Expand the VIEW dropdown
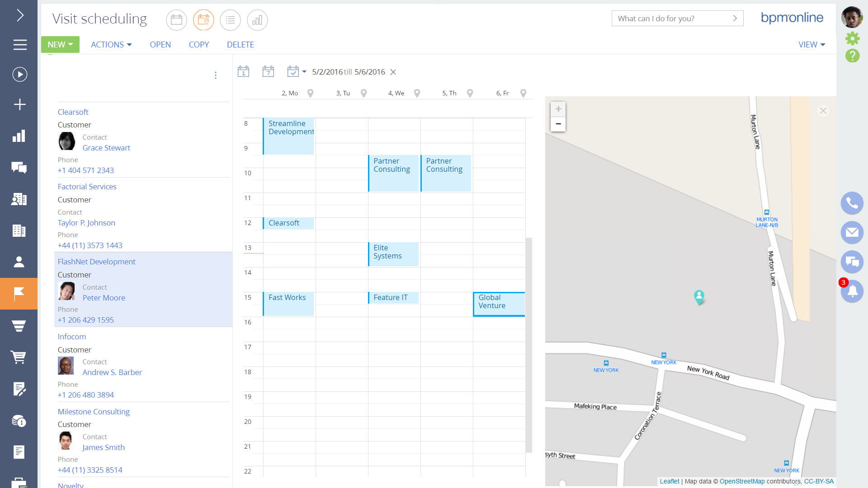Viewport: 868px width, 488px height. pyautogui.click(x=811, y=45)
